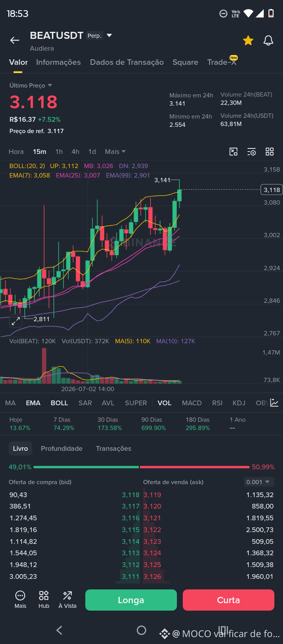Image resolution: width=283 pixels, height=644 pixels.
Task: Tap the red Curta button
Action: [x=228, y=600]
